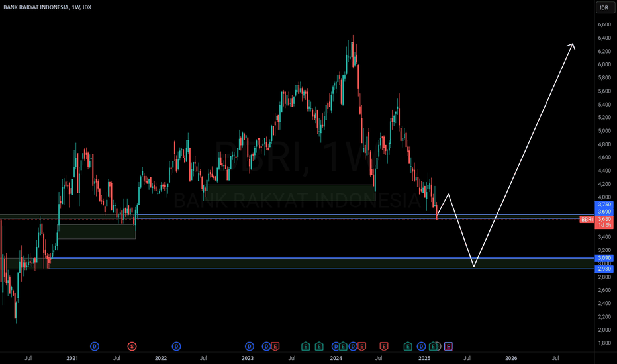Click the 4,400 price scale value
This screenshot has width=617, height=364.
point(604,170)
